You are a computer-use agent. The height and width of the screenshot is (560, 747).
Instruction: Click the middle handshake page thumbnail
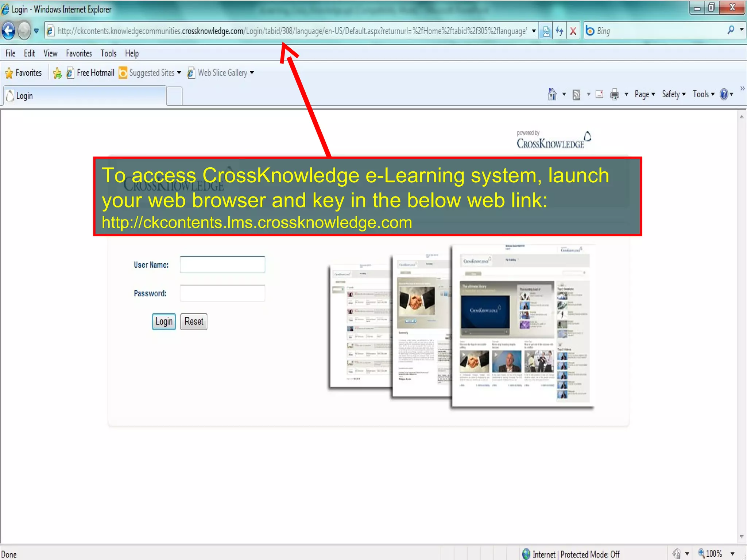coord(422,326)
